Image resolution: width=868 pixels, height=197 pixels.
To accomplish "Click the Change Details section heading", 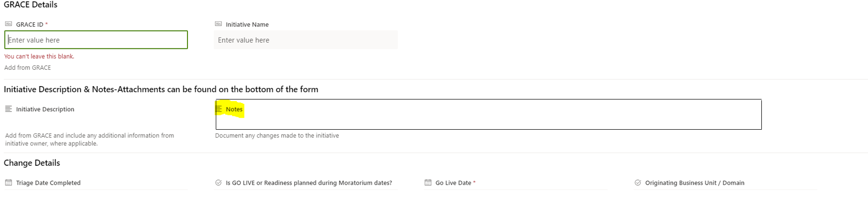I will [32, 163].
